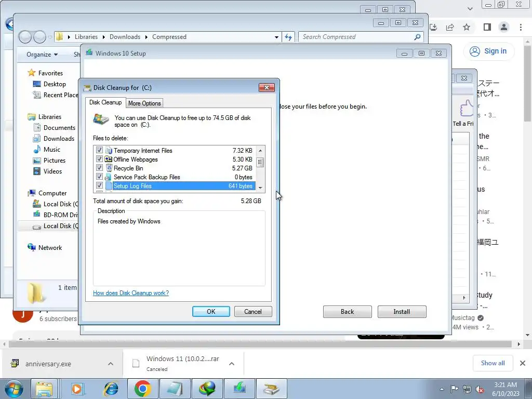Switch to the More Options tab
Viewport: 532px width, 399px height.
[144, 103]
